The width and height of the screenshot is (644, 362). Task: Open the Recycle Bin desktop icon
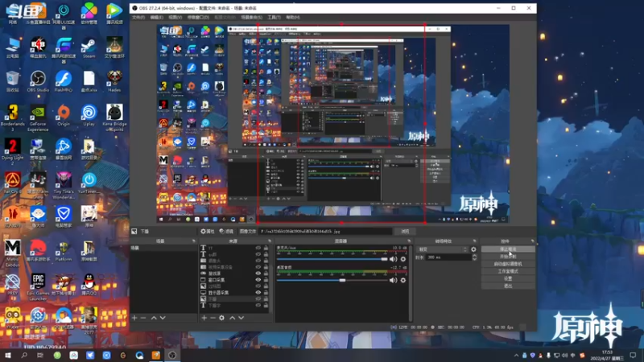tap(12, 81)
